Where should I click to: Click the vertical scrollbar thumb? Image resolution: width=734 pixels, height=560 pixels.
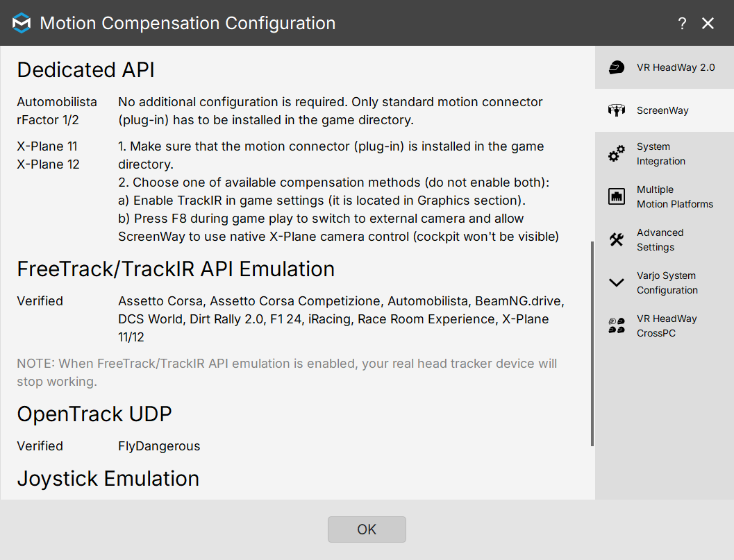tap(592, 343)
